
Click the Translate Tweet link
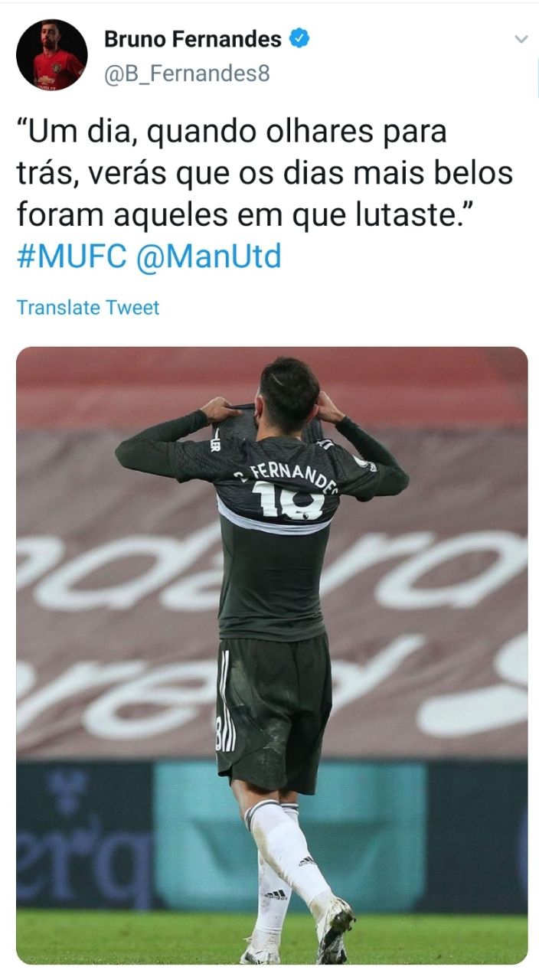click(x=88, y=308)
